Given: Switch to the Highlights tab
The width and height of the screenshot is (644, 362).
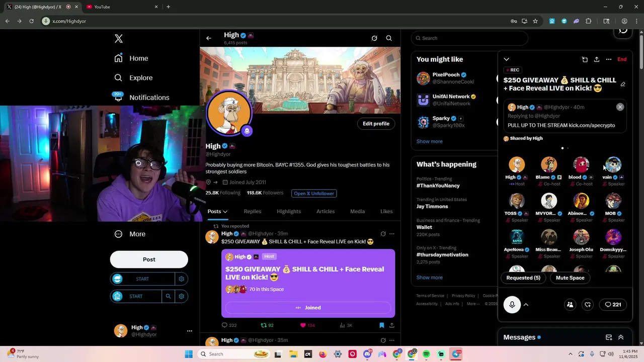Looking at the screenshot, I should point(289,212).
